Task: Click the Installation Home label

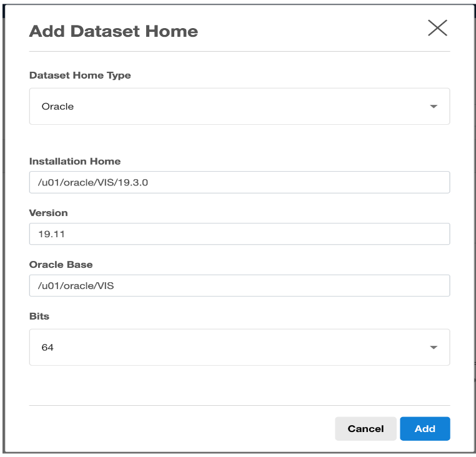Action: 75,161
